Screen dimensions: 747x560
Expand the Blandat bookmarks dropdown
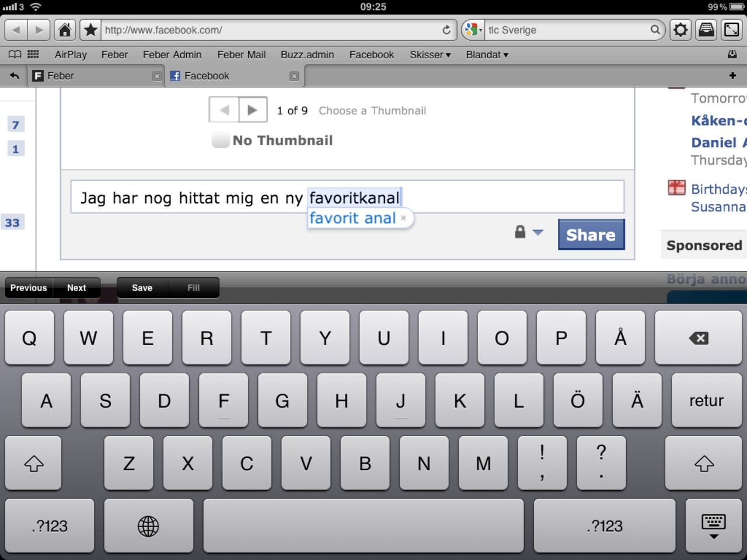[x=487, y=54]
